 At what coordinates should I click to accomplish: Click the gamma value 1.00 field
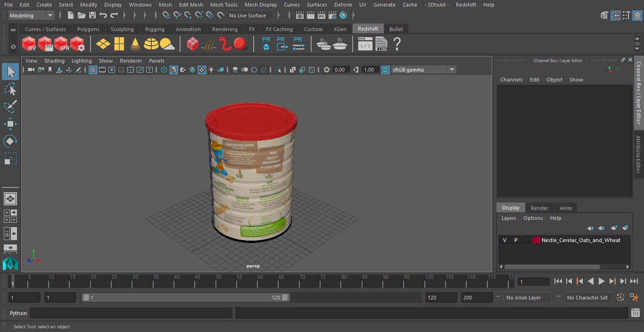click(x=369, y=70)
